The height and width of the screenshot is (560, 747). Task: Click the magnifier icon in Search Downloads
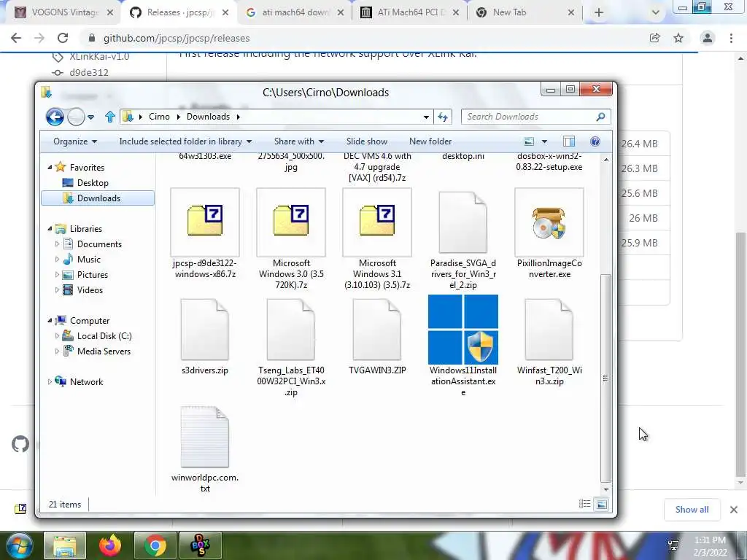[601, 117]
